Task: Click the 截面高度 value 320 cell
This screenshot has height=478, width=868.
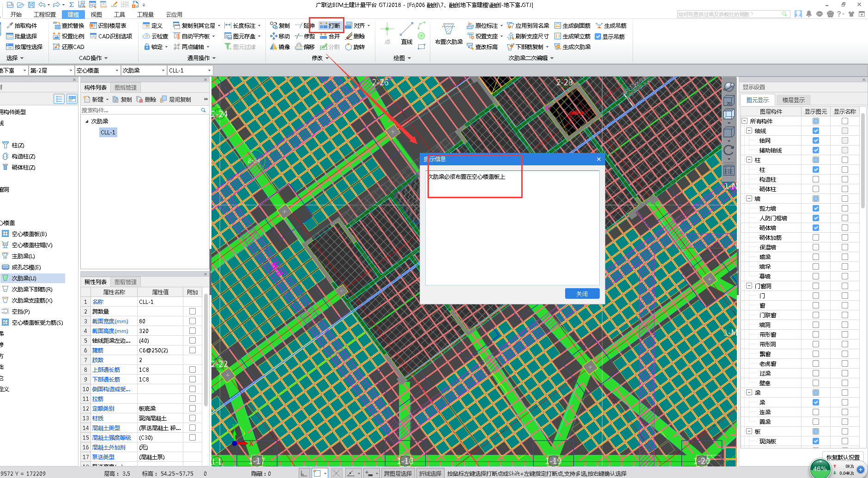Action: (x=160, y=331)
